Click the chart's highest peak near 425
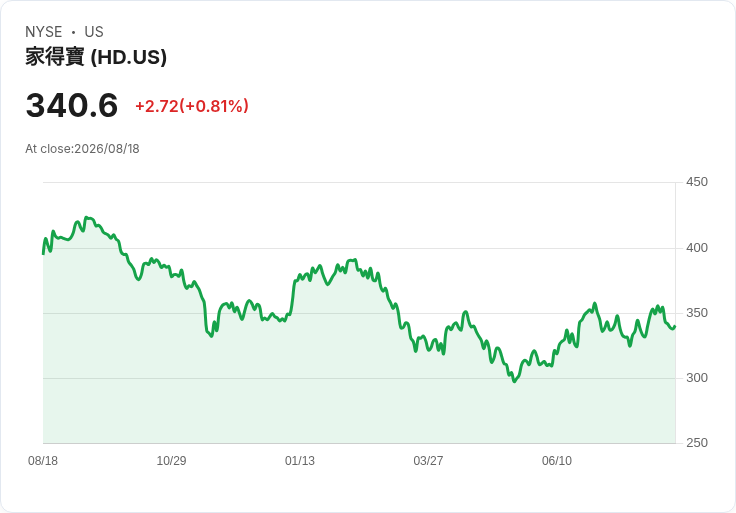The image size is (736, 513). [x=86, y=217]
